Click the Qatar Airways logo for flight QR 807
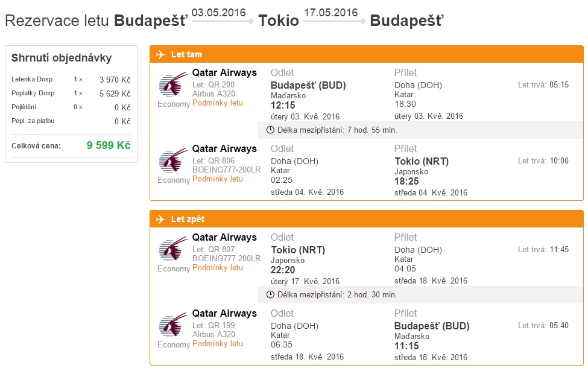This screenshot has width=588, height=371. click(172, 249)
